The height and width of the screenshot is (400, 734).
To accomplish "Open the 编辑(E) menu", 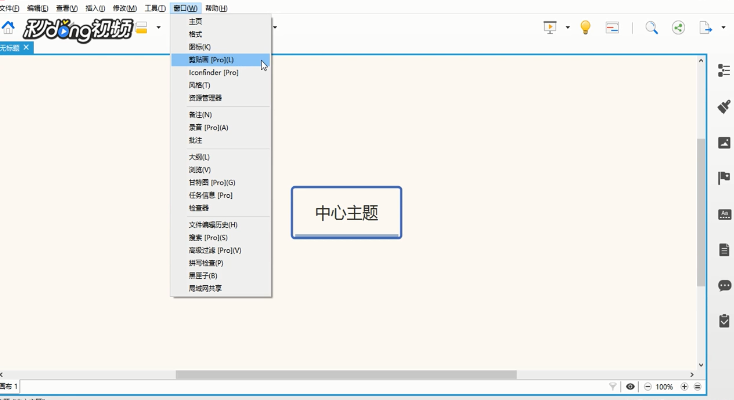I will 37,8.
